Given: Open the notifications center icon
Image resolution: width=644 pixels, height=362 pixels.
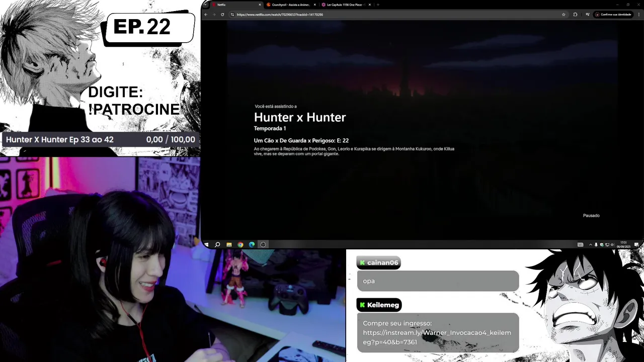Looking at the screenshot, I should click(636, 245).
